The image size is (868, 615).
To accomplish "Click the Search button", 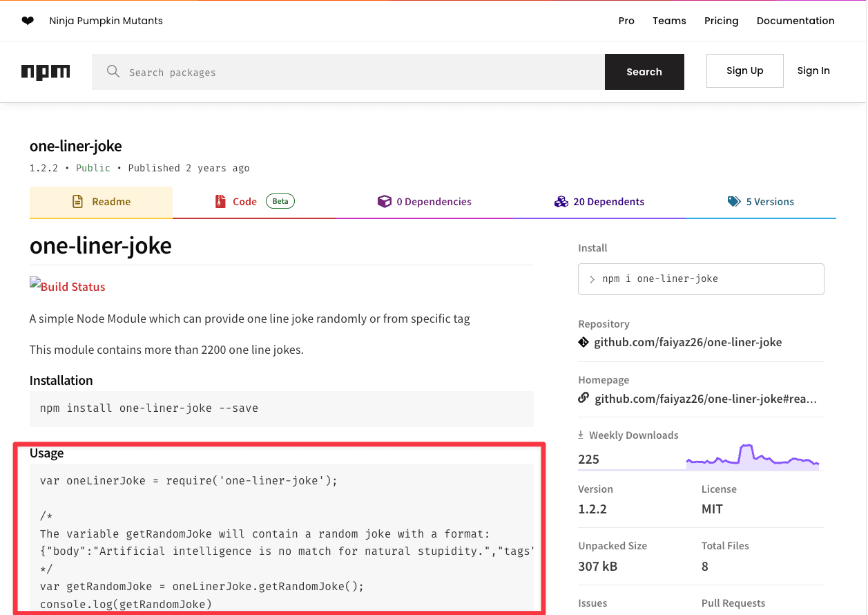I will (644, 72).
